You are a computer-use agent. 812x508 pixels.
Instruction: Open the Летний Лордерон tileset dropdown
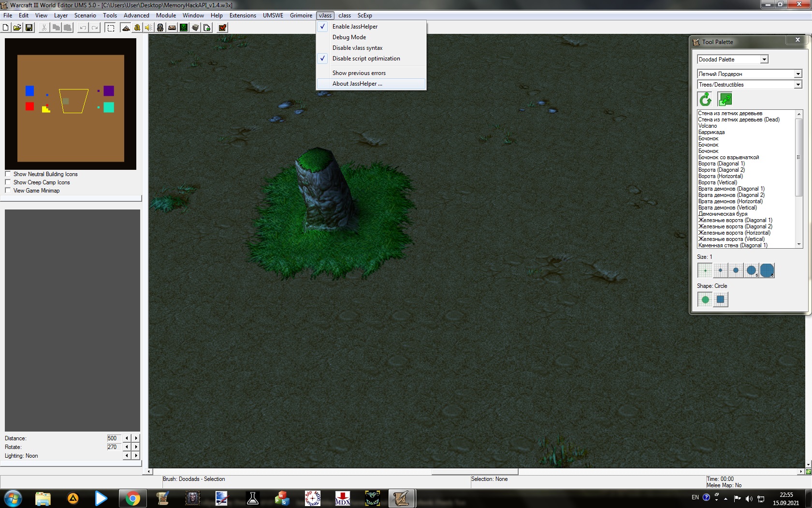(x=798, y=74)
